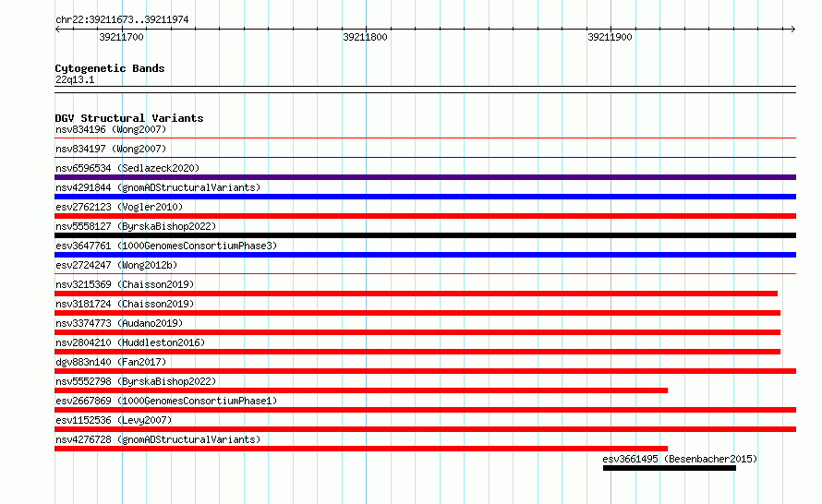This screenshot has height=504, width=822.
Task: Click the red bar for esv2667869
Action: pyautogui.click(x=425, y=410)
